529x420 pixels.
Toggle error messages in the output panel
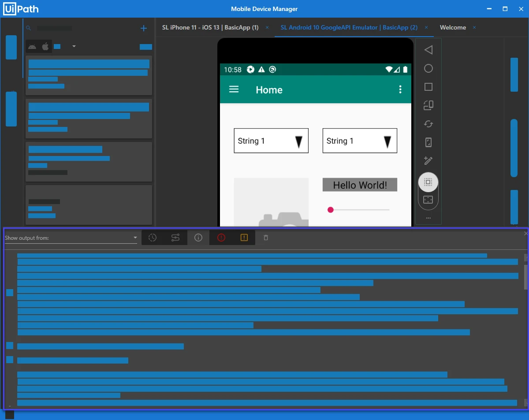click(221, 238)
